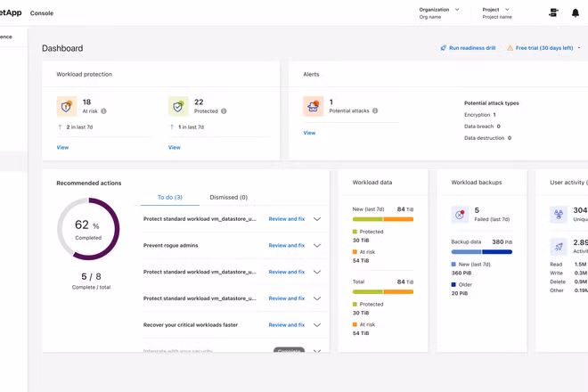Click the failed backups icon

click(460, 214)
